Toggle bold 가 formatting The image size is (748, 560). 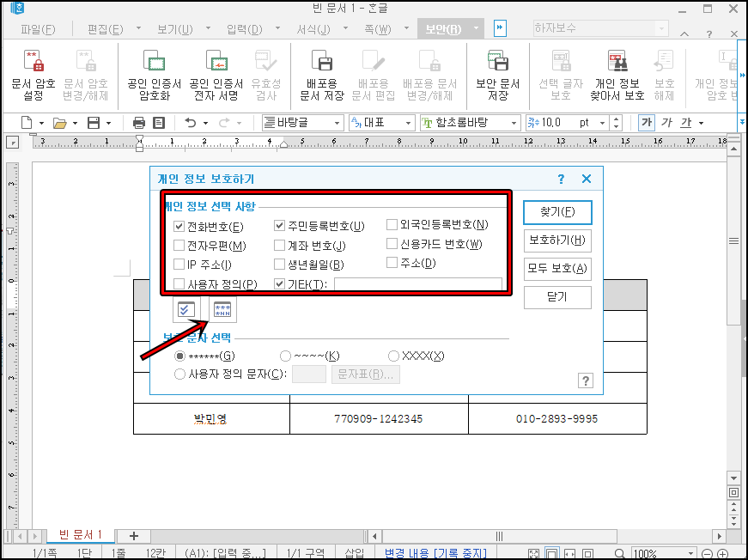[647, 123]
